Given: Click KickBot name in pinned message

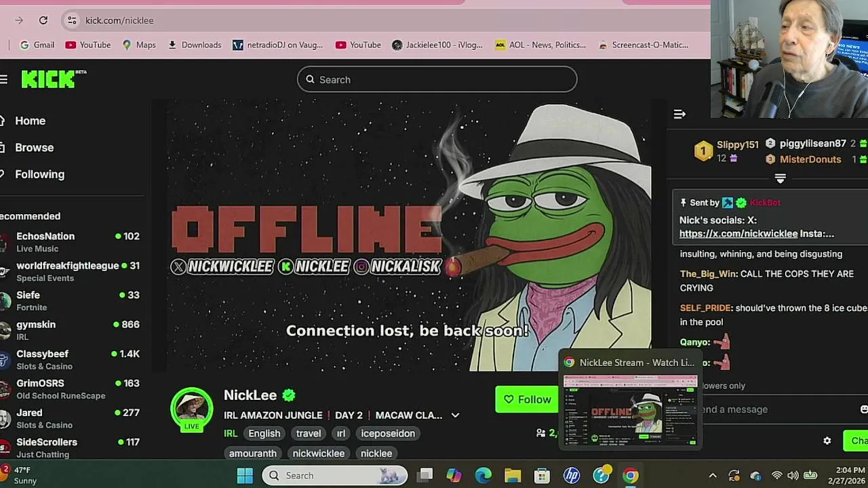Looking at the screenshot, I should tap(765, 203).
